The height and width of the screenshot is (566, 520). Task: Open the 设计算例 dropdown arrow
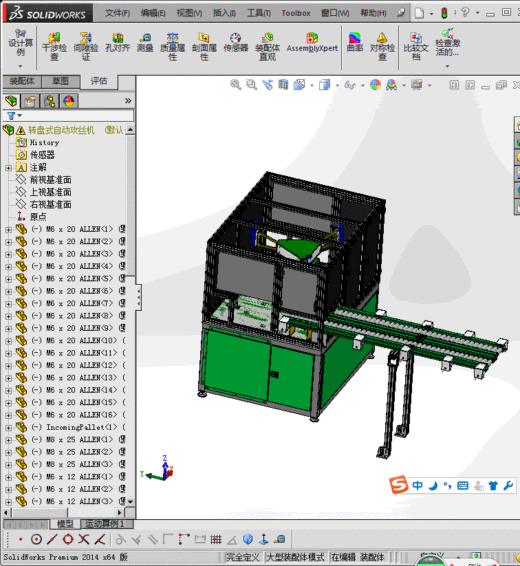[20, 66]
